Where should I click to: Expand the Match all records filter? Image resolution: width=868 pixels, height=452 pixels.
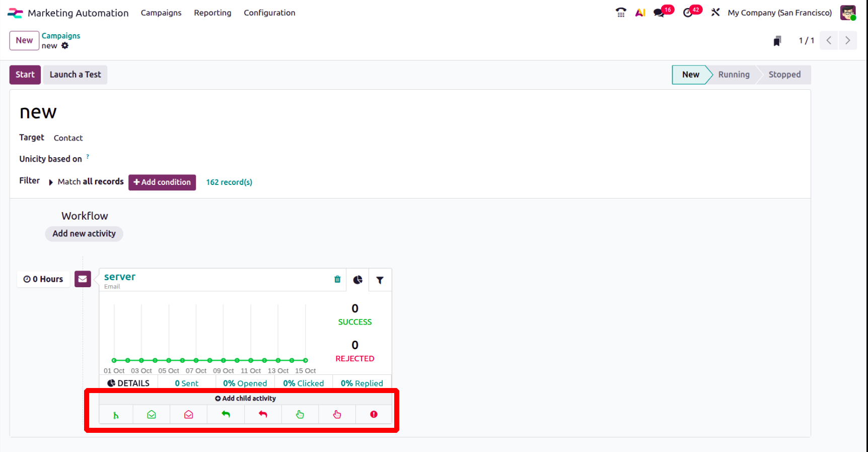coord(51,182)
